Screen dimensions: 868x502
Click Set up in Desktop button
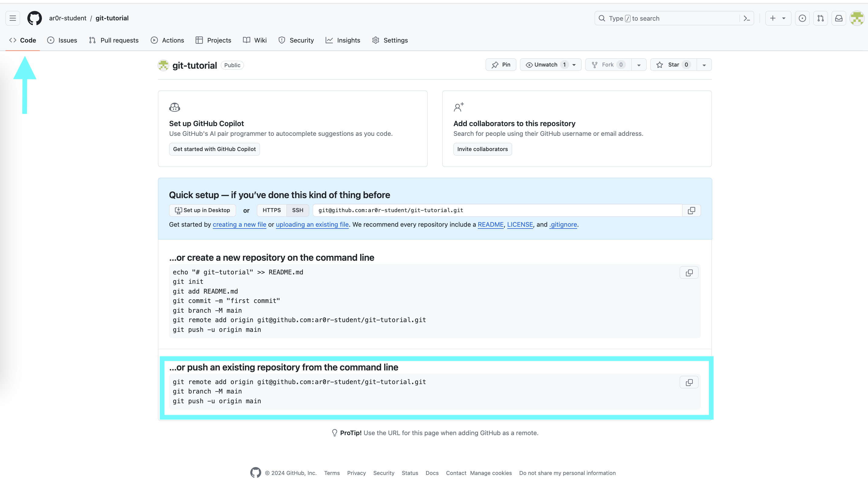point(203,210)
